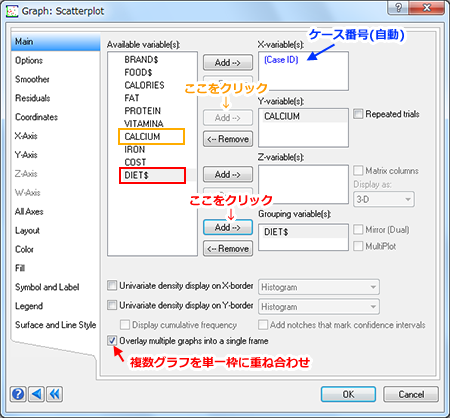Image resolution: width=450 pixels, height=418 pixels.
Task: Tick Univariate density display on Y-border
Action: pyautogui.click(x=112, y=305)
